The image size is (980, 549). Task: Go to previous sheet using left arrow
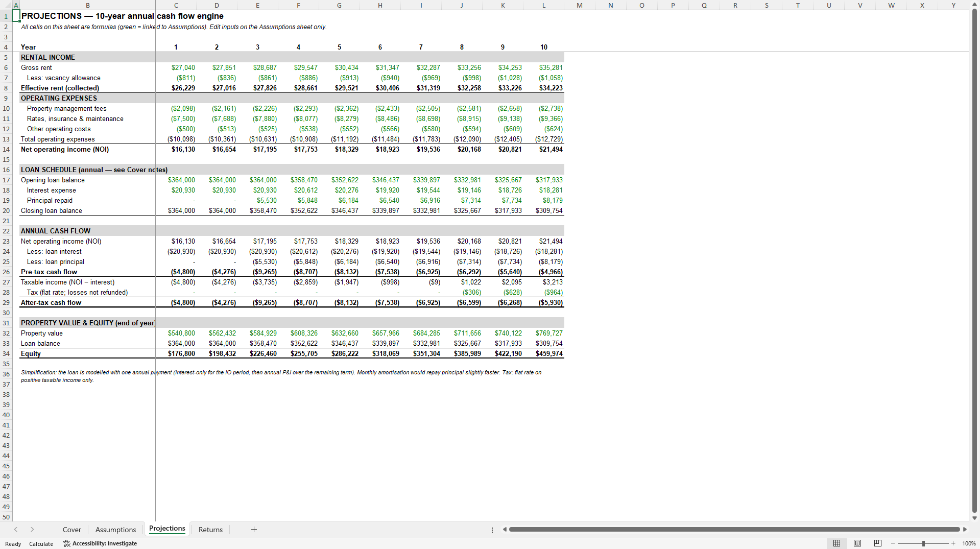16,530
